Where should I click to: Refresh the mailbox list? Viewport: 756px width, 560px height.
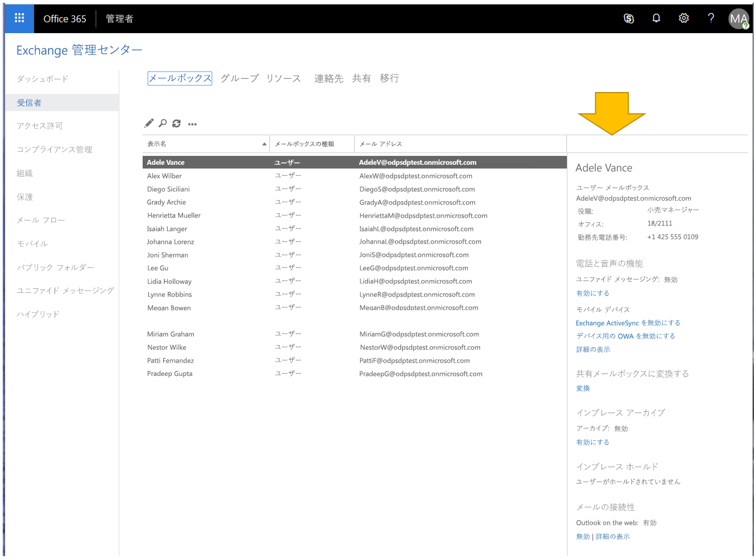(x=176, y=123)
